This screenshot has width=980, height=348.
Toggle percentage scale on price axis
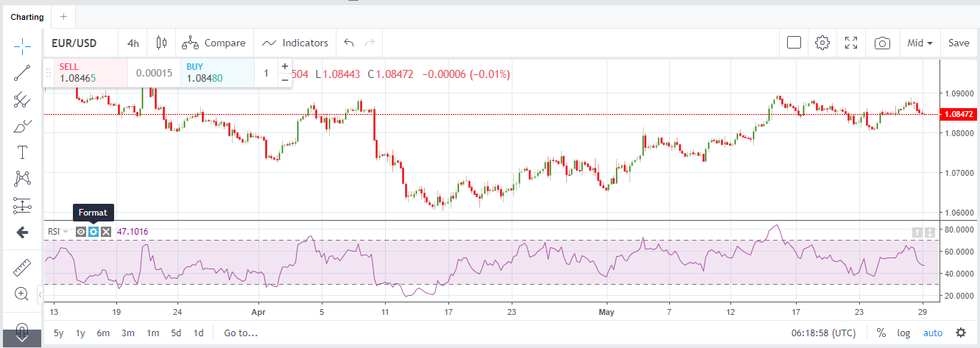(881, 333)
